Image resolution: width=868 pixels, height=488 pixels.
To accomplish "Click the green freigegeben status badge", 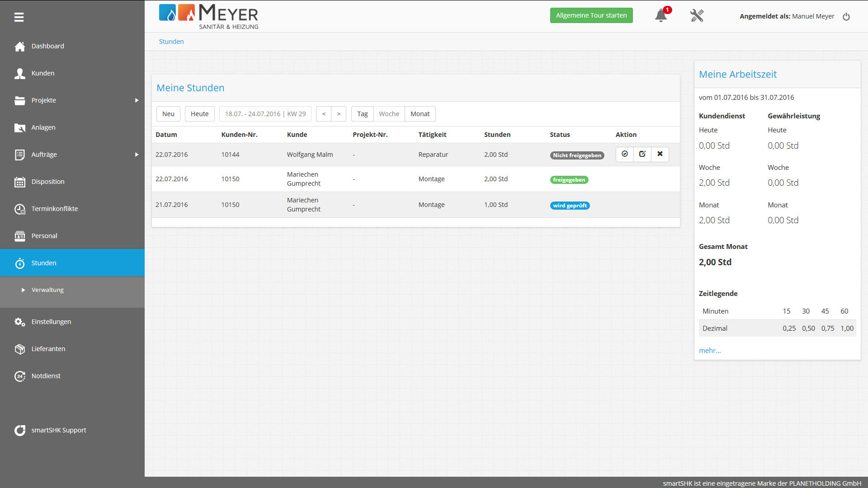I will point(569,180).
